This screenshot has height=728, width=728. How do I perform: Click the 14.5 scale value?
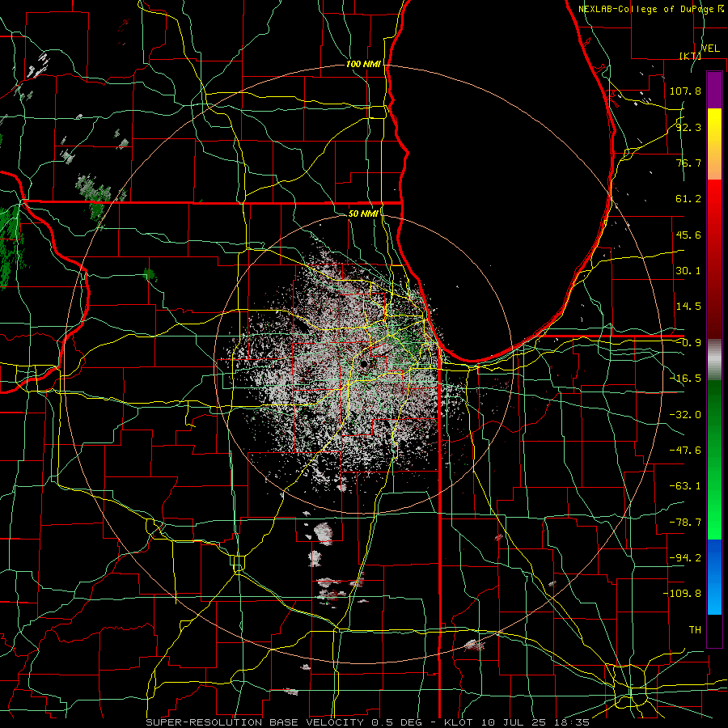pos(688,307)
